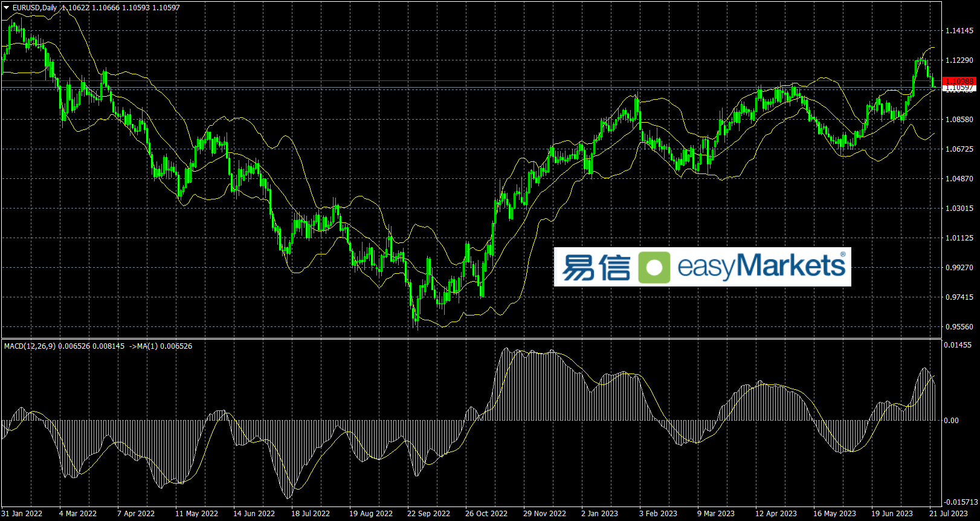This screenshot has height=521, width=980.
Task: Click the 0.99270 price axis label
Action: tap(959, 268)
